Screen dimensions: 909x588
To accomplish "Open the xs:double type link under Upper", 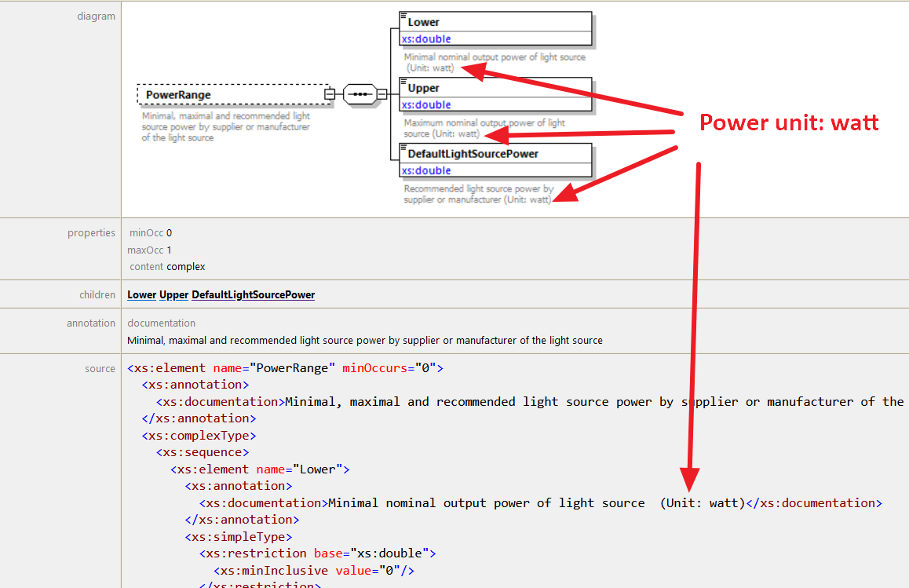I will (x=426, y=105).
